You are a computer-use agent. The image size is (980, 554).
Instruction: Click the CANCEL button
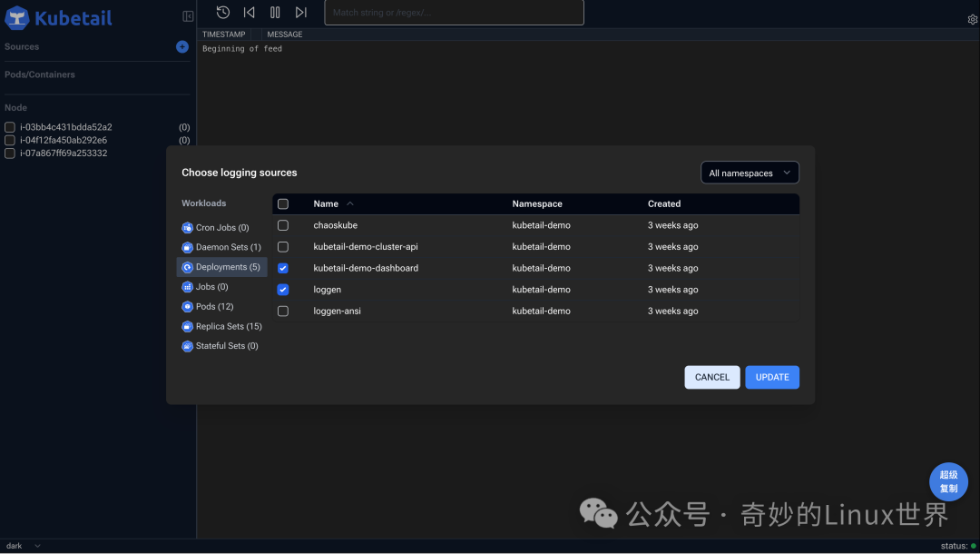click(712, 378)
